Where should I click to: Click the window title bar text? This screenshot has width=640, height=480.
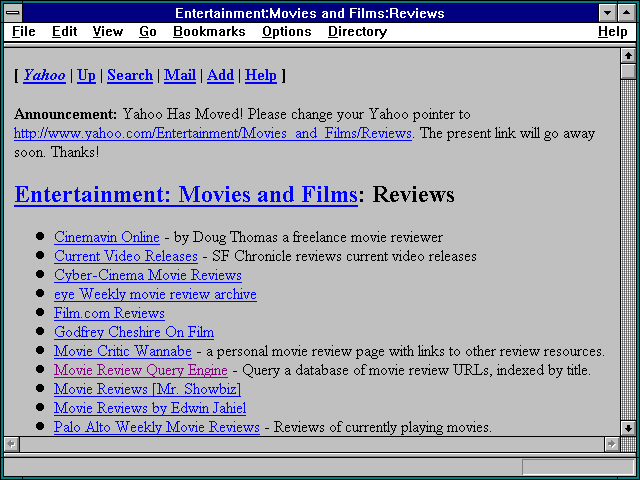coord(310,13)
